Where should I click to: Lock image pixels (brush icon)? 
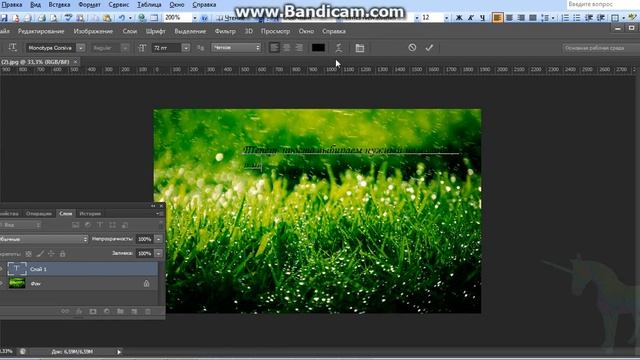[x=40, y=254]
